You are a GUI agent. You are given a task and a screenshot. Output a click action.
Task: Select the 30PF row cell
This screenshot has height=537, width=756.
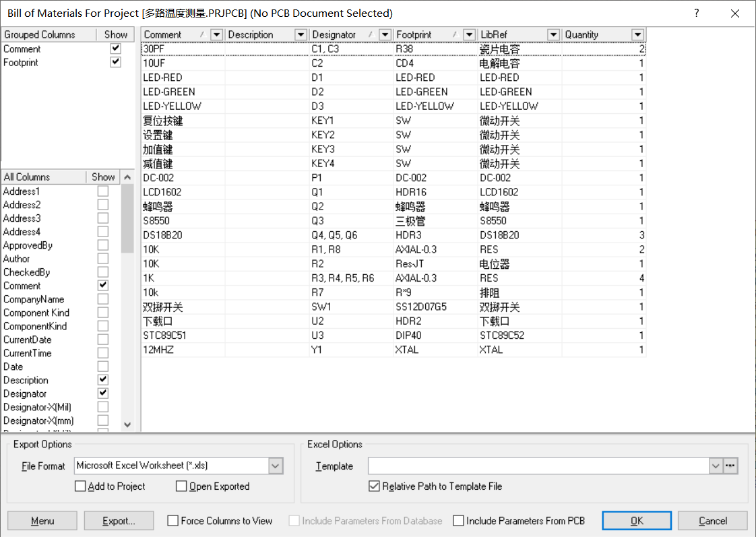[183, 49]
